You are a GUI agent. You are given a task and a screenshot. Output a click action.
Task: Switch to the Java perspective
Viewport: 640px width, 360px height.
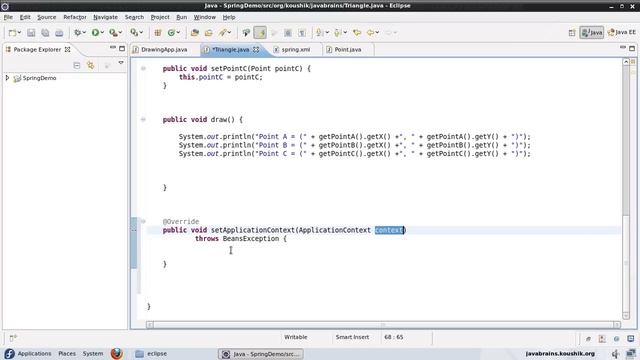(591, 33)
